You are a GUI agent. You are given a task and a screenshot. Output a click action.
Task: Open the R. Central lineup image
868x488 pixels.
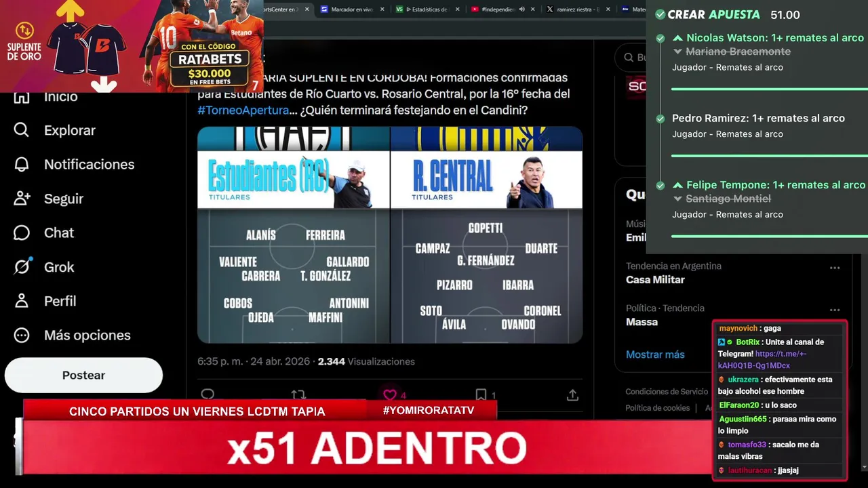487,235
